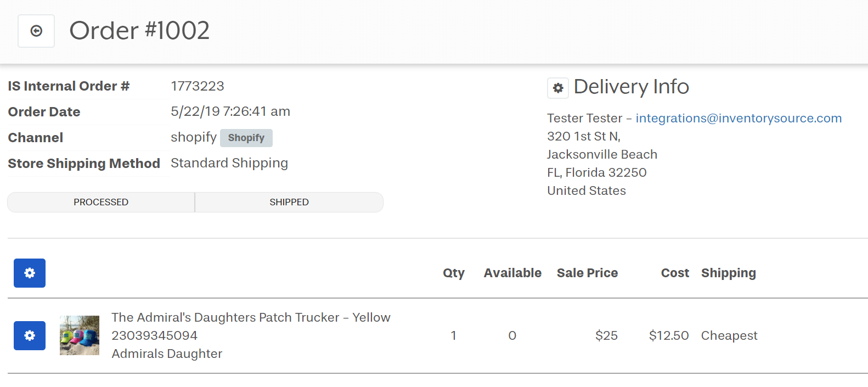Select the SHIPPED status segment
Viewport: 868px width, 387px height.
point(289,202)
